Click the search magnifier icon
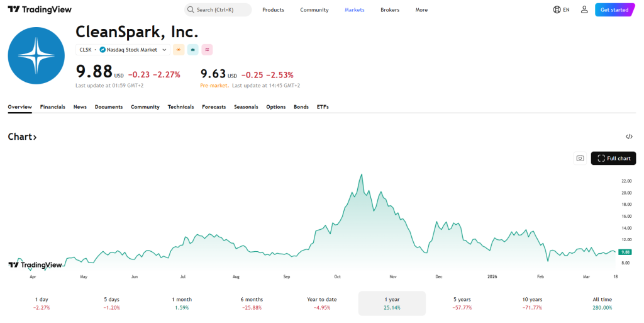 point(191,9)
